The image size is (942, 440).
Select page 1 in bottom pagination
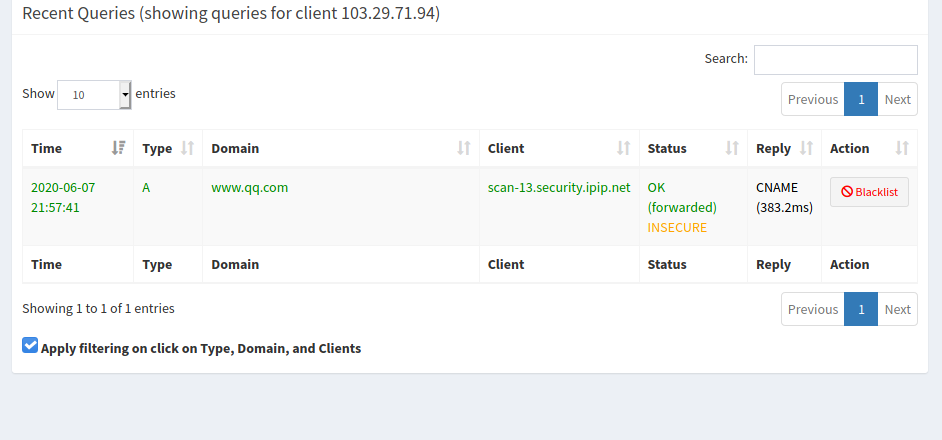pos(861,309)
